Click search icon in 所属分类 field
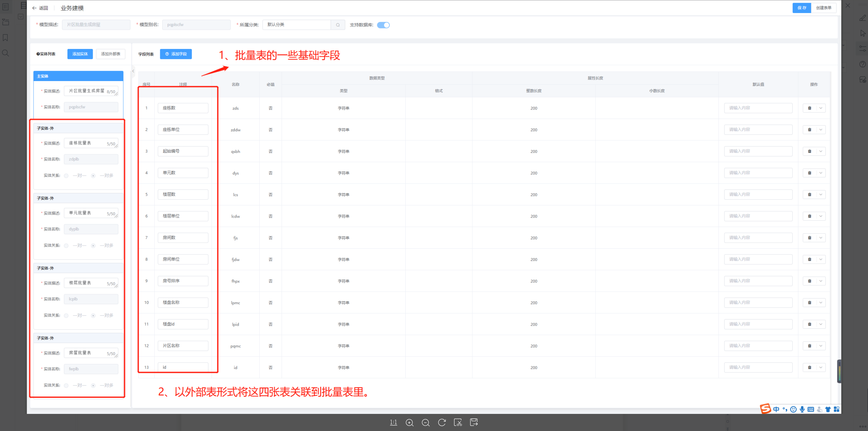This screenshot has width=868, height=431. 338,25
